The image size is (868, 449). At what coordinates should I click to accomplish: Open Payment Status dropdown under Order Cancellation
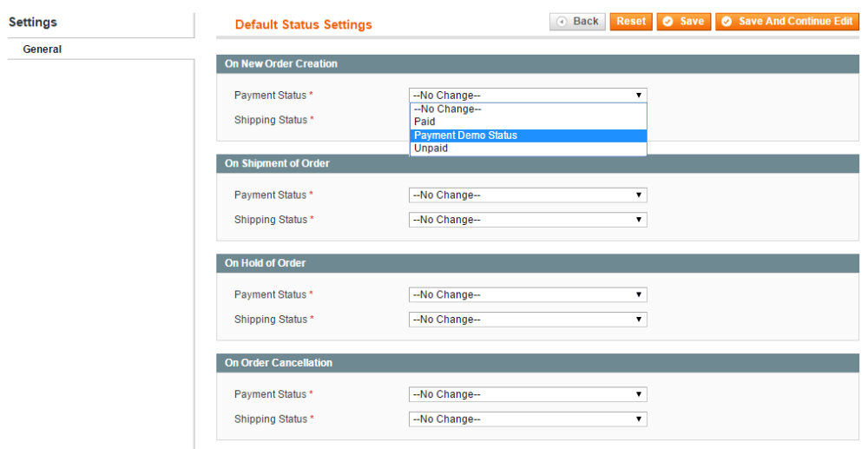[528, 395]
